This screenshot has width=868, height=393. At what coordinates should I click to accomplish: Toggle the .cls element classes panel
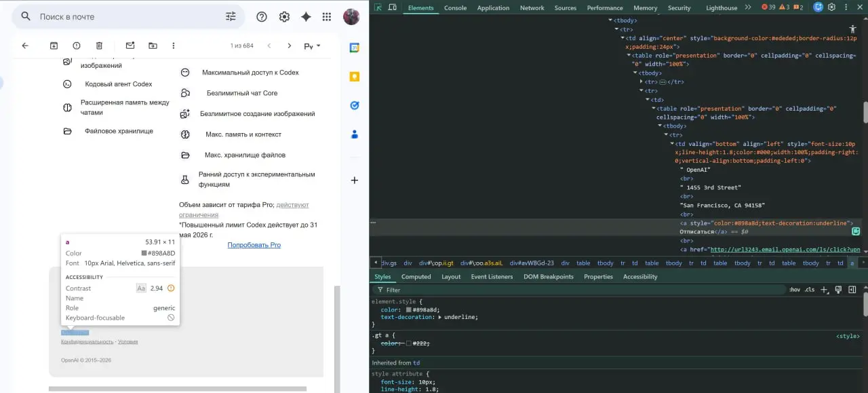pyautogui.click(x=809, y=290)
